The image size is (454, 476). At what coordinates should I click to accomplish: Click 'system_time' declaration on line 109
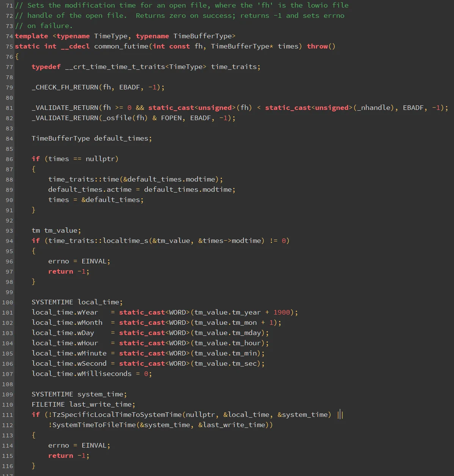coord(100,394)
